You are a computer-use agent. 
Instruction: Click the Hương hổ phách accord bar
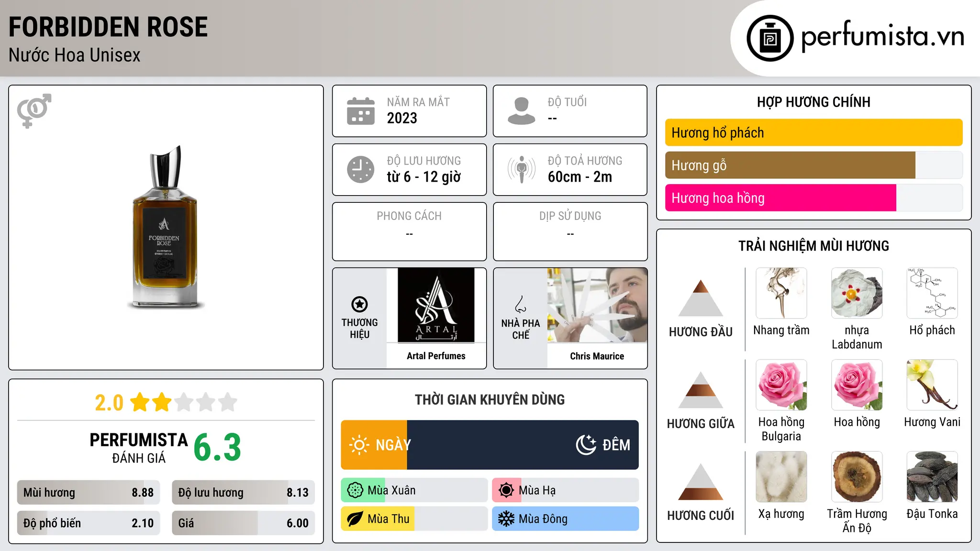tap(814, 132)
